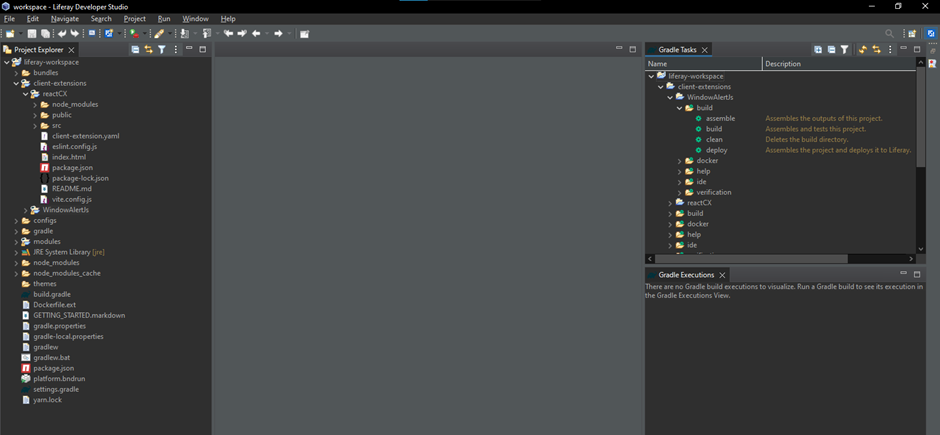Open the File menu
Image resolution: width=940 pixels, height=435 pixels.
point(9,19)
